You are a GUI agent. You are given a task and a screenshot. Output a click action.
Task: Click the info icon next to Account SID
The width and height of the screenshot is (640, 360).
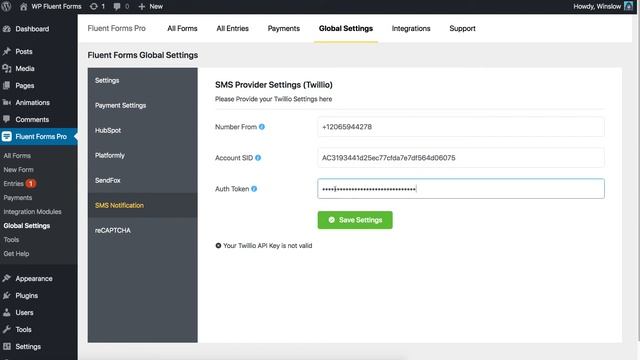pyautogui.click(x=258, y=158)
